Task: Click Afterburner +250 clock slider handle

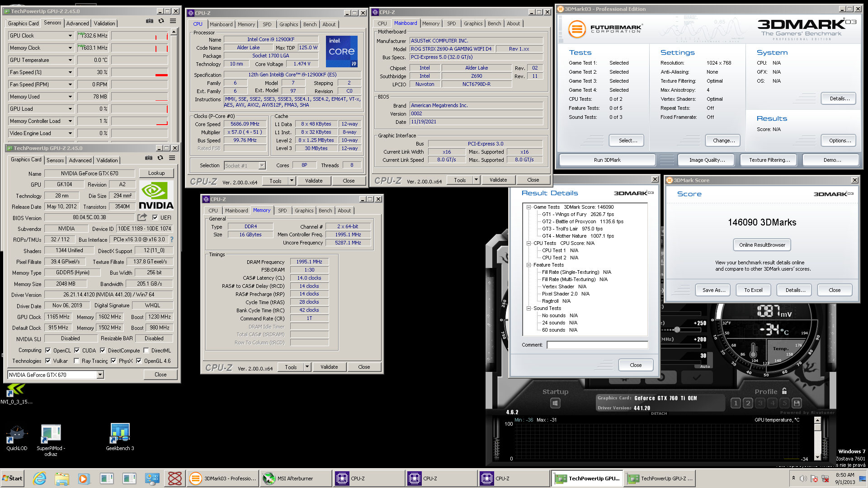Action: (677, 329)
